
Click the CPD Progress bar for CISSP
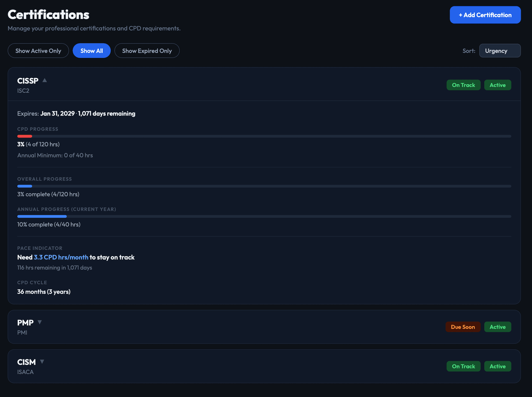(x=243, y=136)
